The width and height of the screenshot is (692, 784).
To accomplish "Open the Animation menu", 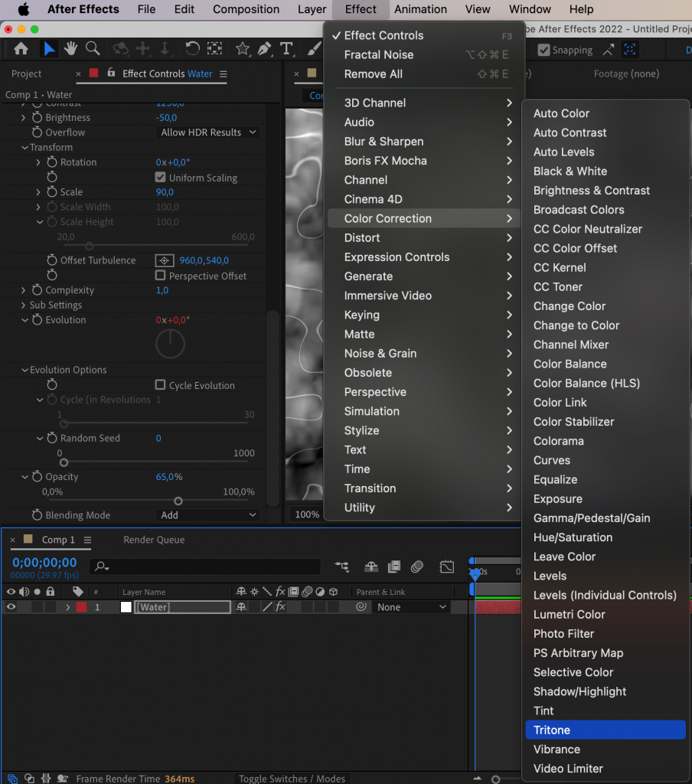I will [x=419, y=9].
